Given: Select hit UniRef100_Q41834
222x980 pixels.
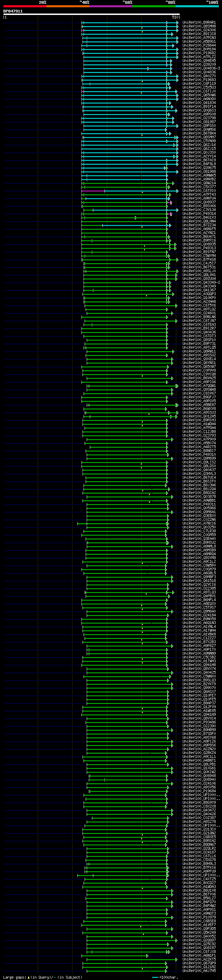Looking at the screenshot, I should tap(199, 103).
